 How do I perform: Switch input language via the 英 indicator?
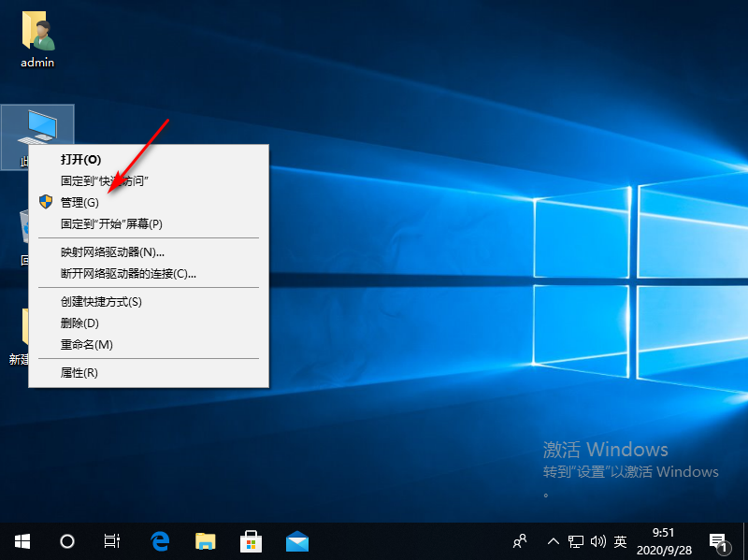619,540
